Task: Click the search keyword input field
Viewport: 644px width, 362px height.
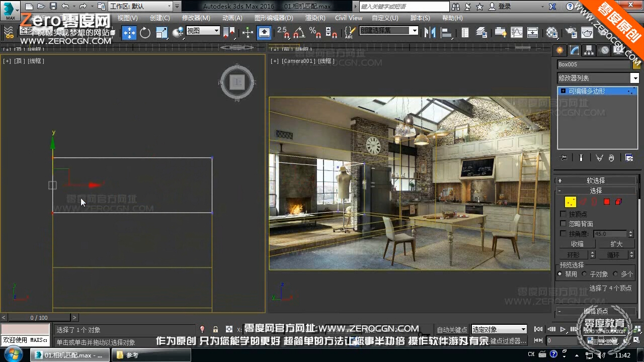Action: pos(404,7)
